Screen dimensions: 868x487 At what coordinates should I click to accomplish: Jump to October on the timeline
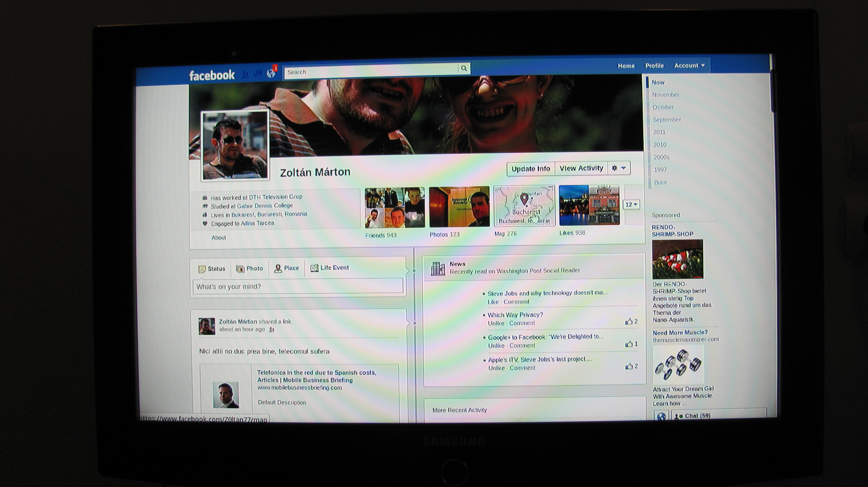coord(663,107)
